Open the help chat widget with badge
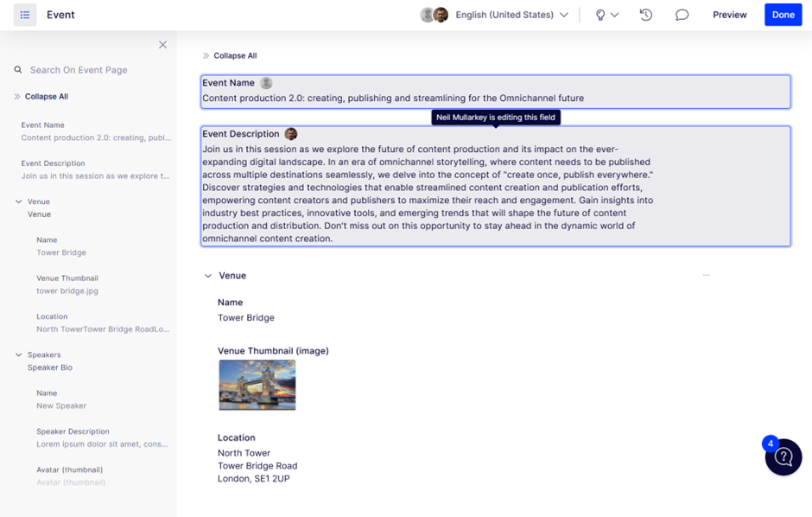 tap(783, 456)
